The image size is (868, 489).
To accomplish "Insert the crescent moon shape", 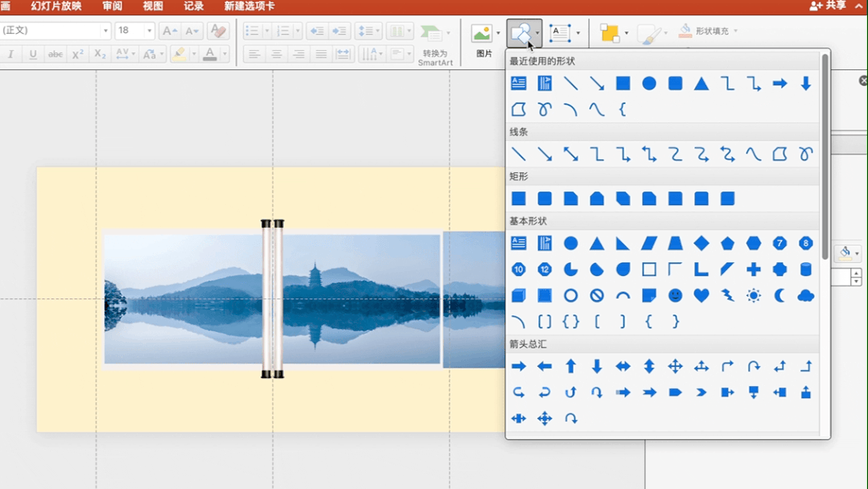I will click(x=780, y=296).
